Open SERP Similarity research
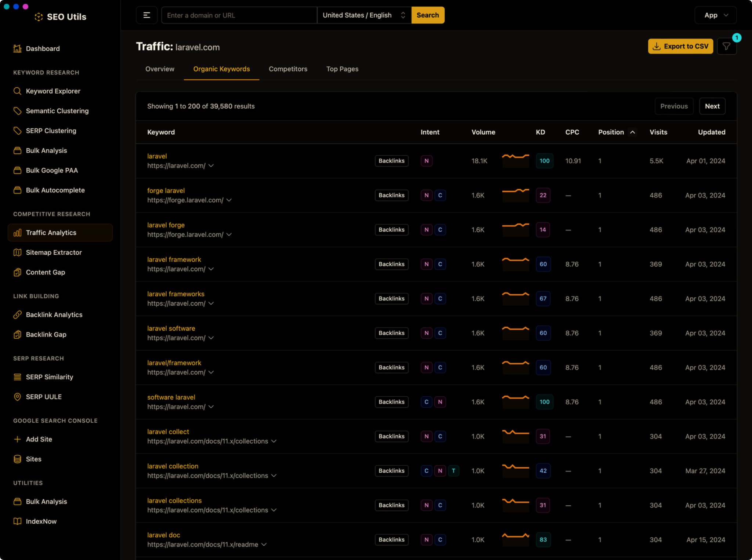752x560 pixels. coord(49,377)
